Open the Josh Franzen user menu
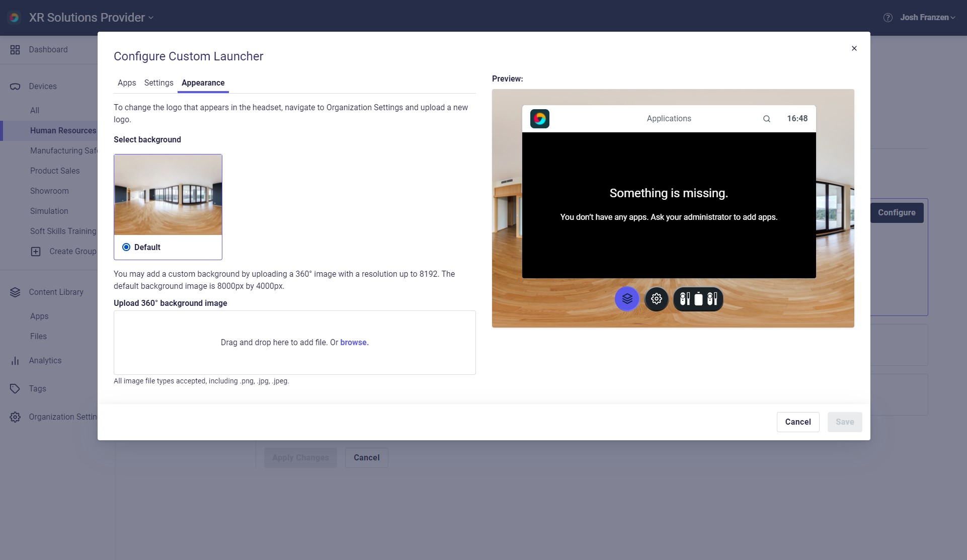Screen dimensions: 967x560 tap(927, 18)
